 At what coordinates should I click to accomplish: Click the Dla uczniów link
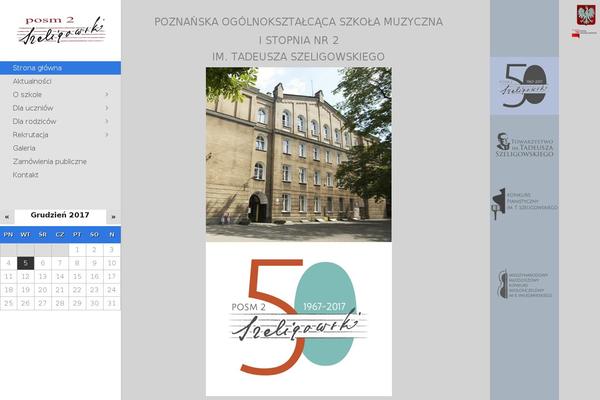(x=33, y=108)
